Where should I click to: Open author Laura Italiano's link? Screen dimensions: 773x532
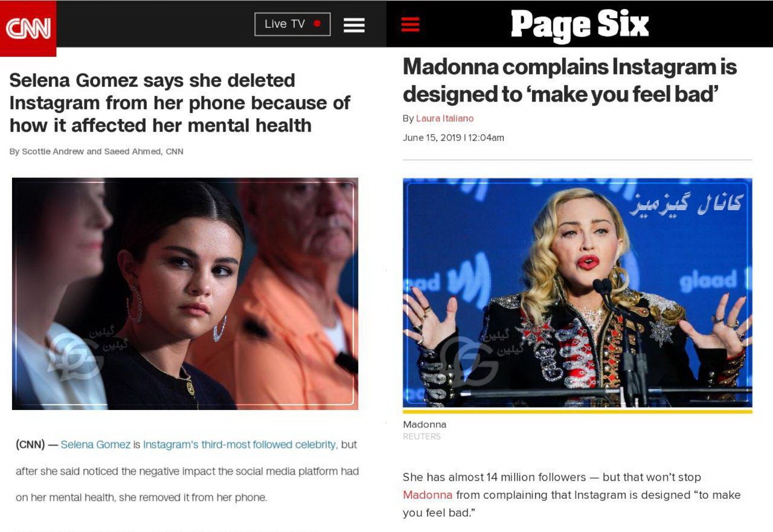coord(444,118)
